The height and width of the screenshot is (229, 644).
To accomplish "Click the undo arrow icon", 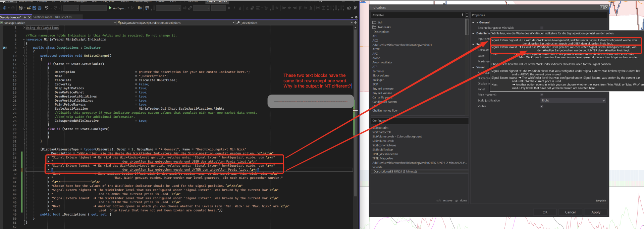I will pos(47,8).
